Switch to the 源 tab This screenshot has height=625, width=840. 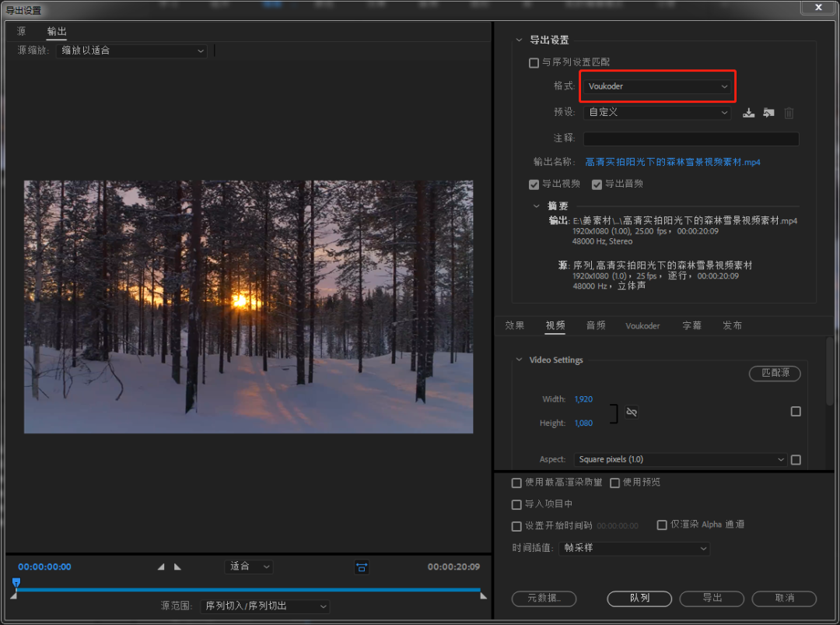(x=22, y=31)
